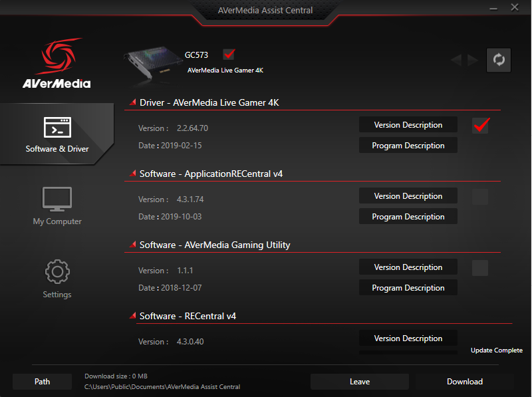Open Version Description for ApplicationRECentral v4

point(408,196)
